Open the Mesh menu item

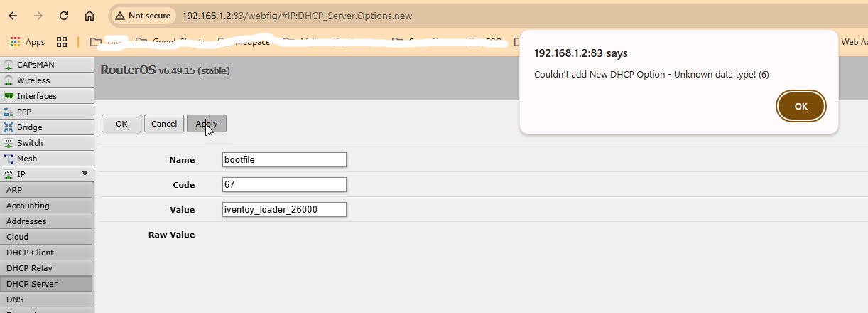click(46, 159)
